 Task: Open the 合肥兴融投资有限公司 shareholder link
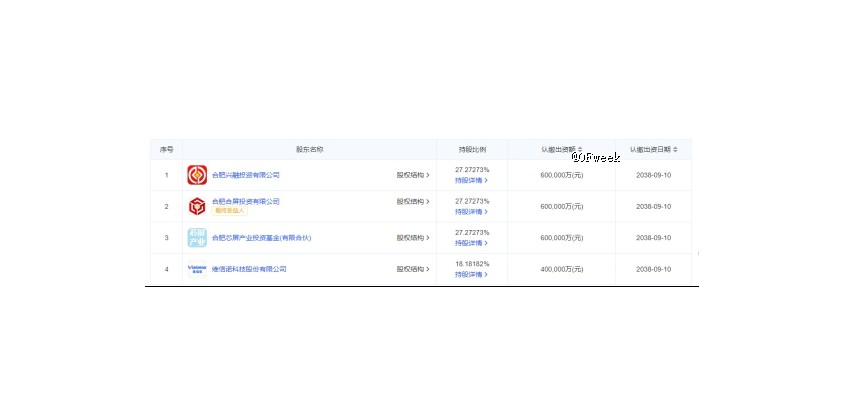coord(246,175)
